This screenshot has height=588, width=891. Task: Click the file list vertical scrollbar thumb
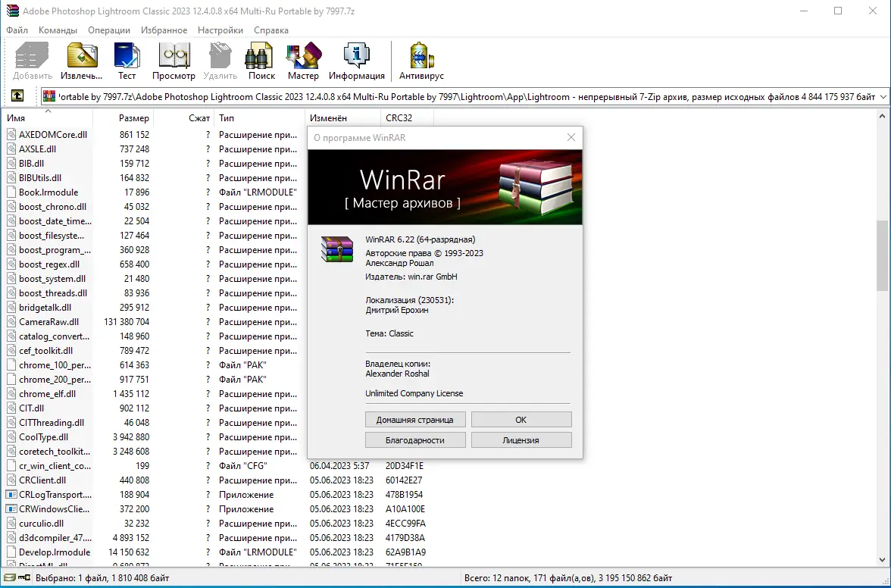pyautogui.click(x=882, y=255)
